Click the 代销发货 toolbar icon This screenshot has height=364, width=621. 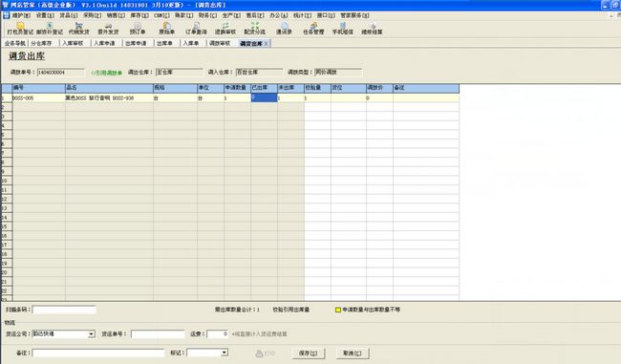pyautogui.click(x=78, y=28)
